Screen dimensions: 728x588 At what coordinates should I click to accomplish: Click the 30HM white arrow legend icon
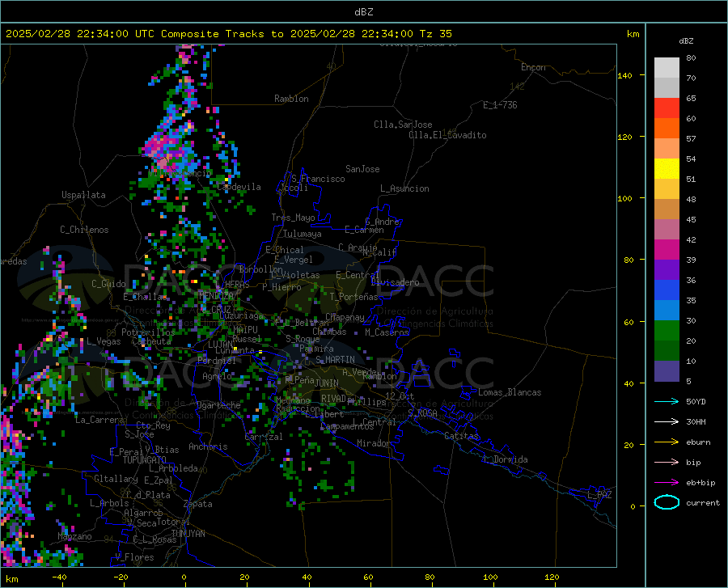[667, 422]
